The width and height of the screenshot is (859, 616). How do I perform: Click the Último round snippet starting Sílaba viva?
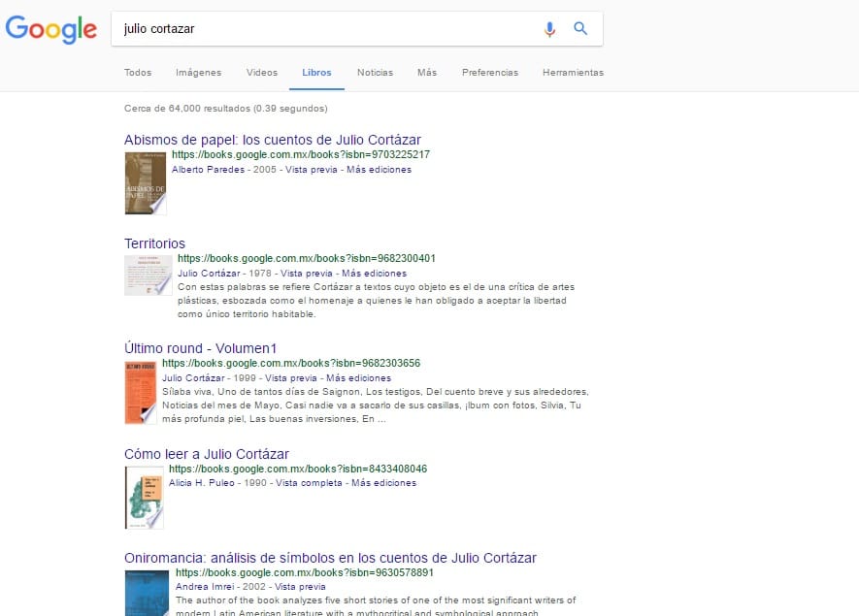pos(376,405)
